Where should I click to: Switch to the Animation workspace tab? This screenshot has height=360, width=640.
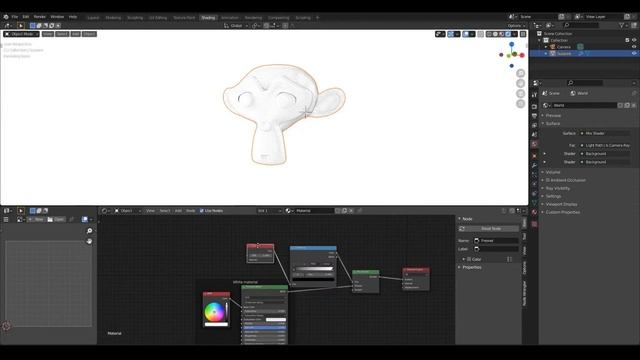point(230,18)
